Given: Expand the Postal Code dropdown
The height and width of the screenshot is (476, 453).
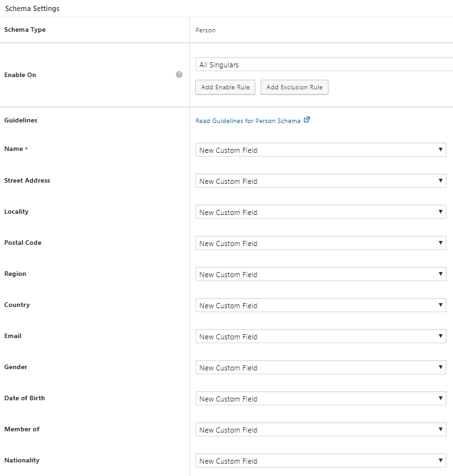Looking at the screenshot, I should (321, 243).
